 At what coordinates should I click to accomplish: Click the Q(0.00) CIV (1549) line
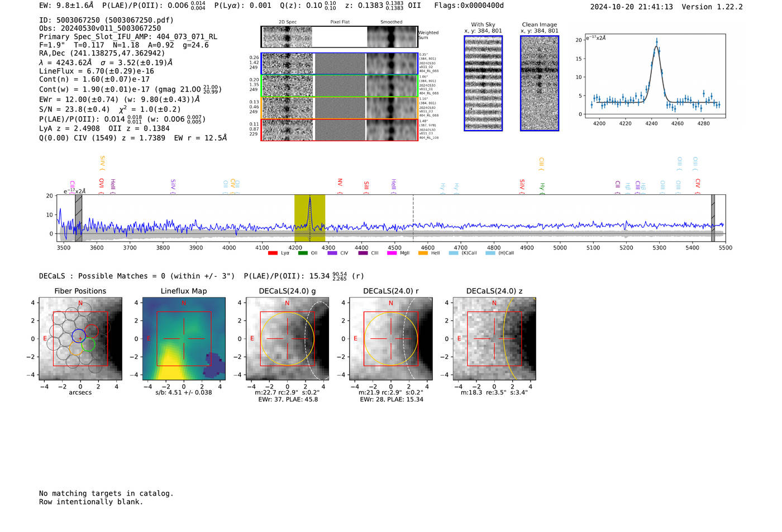(x=133, y=137)
